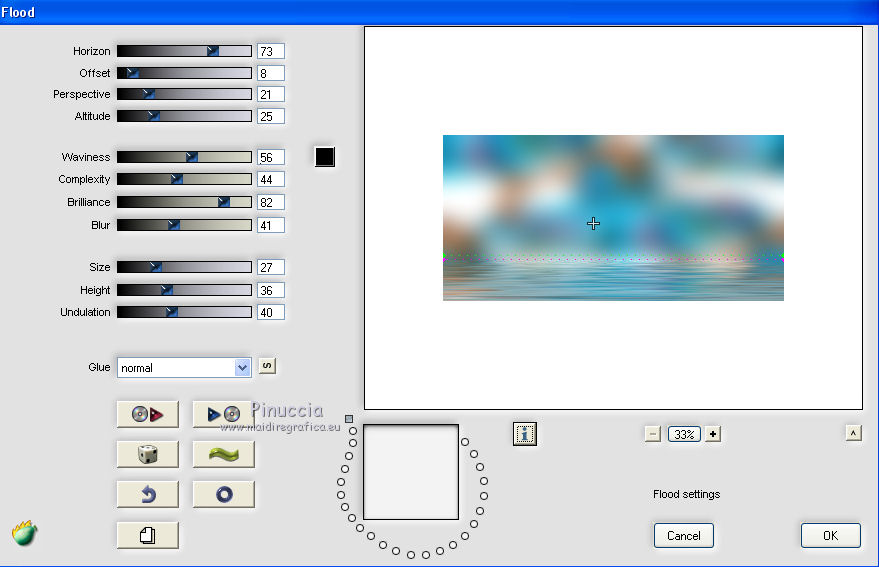Click the Waviness slider
Viewport: 879px width, 567px height.
184,157
